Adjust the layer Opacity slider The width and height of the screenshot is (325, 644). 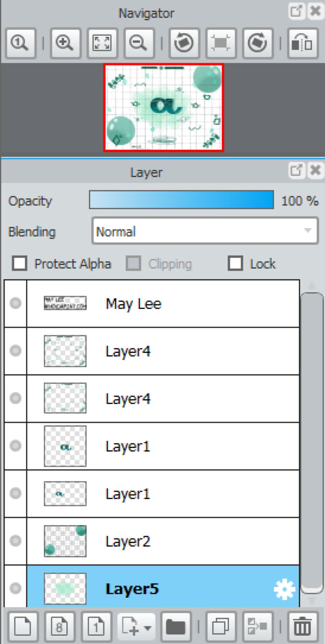(182, 200)
